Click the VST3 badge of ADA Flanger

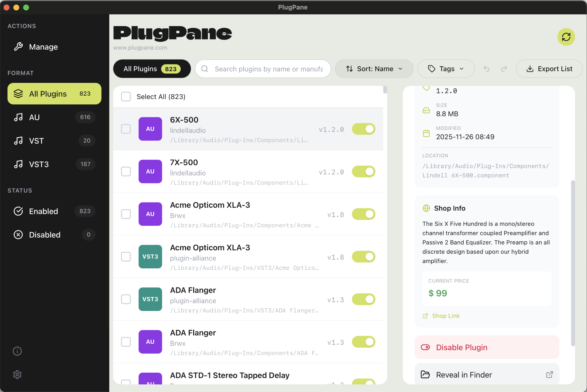150,299
